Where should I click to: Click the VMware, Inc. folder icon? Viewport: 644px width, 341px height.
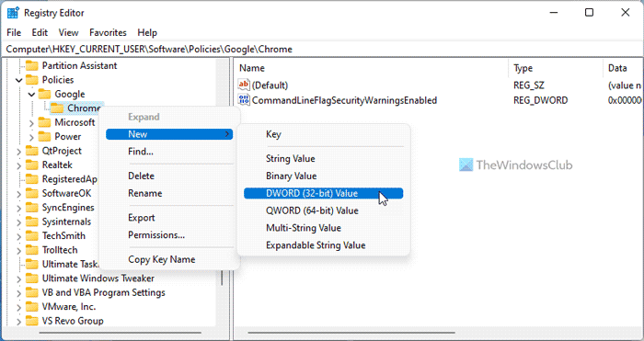[31, 306]
